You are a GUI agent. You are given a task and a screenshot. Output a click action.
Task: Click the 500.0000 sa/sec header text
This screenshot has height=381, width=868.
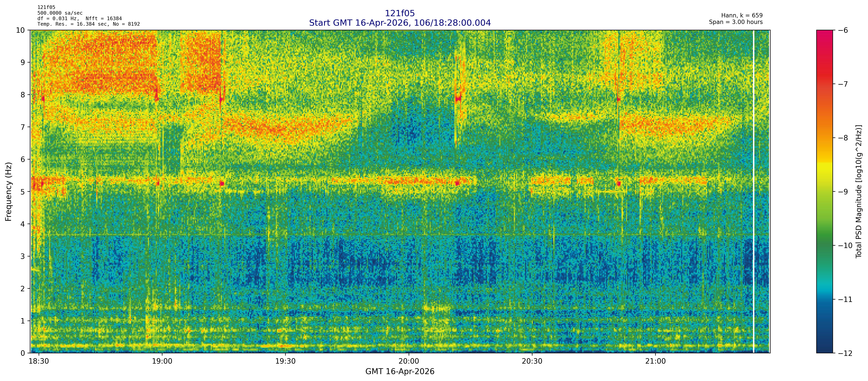(60, 13)
